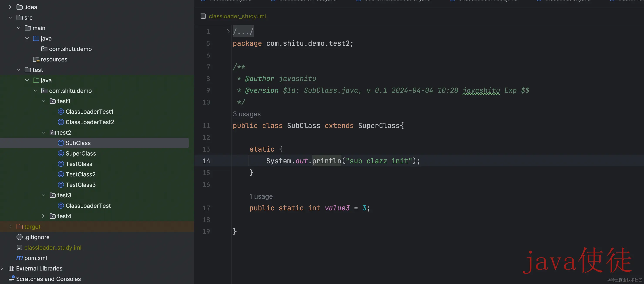Collapse the src folder chevron
The height and width of the screenshot is (284, 644).
click(10, 17)
